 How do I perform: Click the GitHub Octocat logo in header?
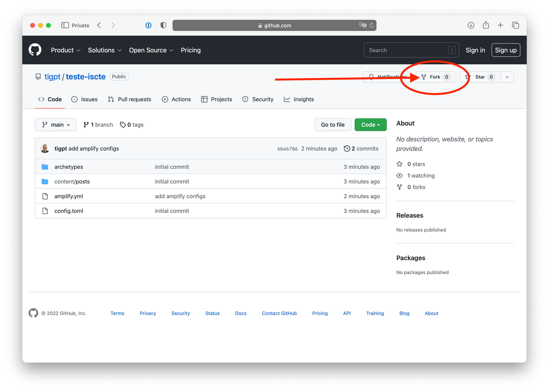pyautogui.click(x=35, y=50)
